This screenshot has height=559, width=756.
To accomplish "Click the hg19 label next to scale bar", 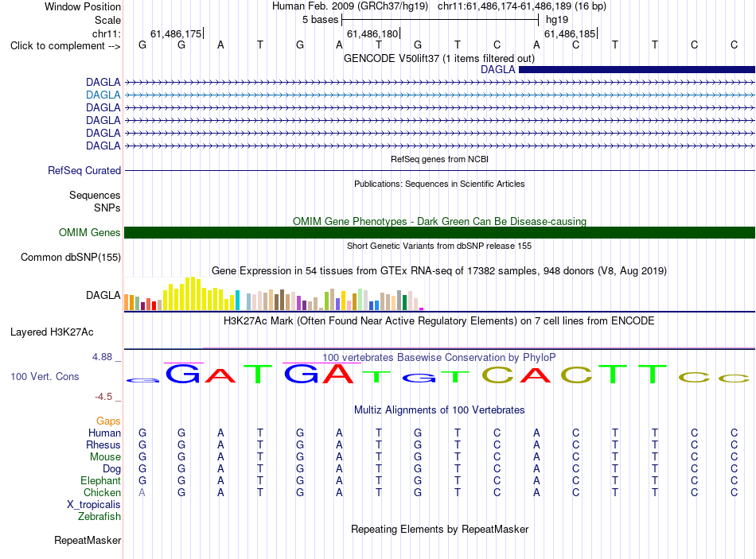I will (x=557, y=20).
